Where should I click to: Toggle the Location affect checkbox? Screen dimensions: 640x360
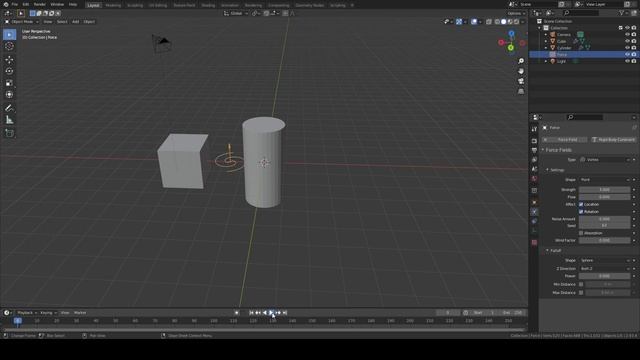tap(581, 204)
